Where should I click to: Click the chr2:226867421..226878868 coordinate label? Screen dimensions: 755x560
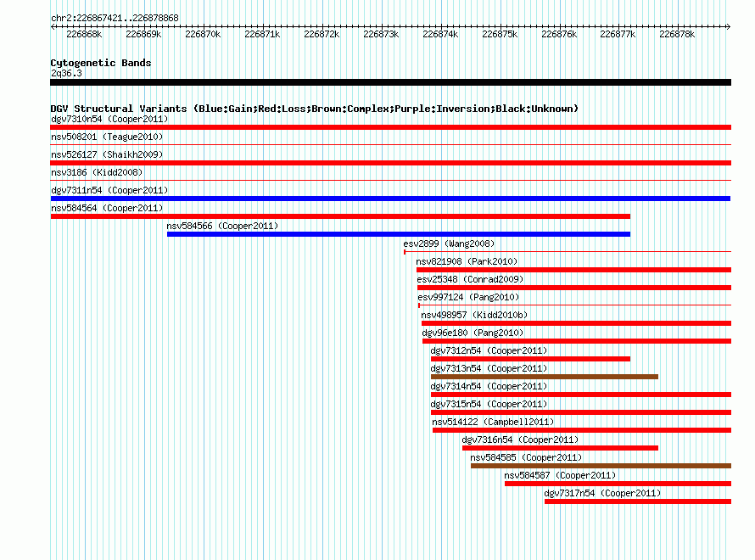115,18
